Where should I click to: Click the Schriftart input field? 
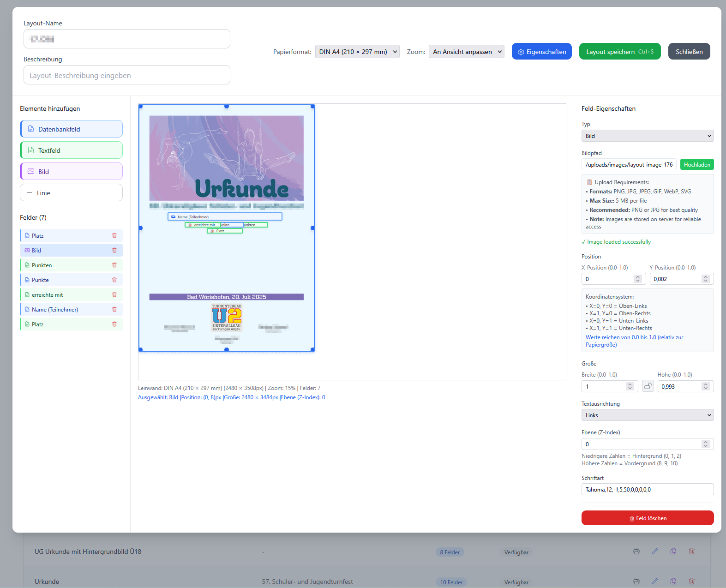(648, 489)
